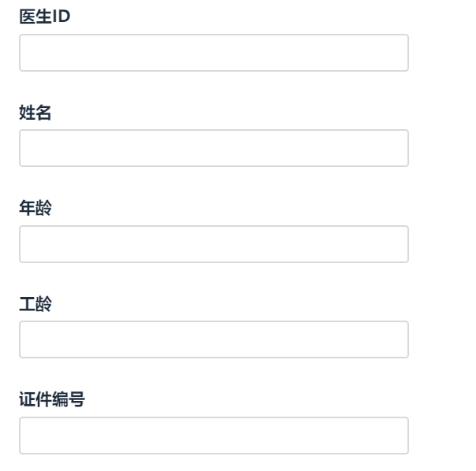Activate the 证件编号 input box
Viewport: 476px width, 471px height.
214,436
